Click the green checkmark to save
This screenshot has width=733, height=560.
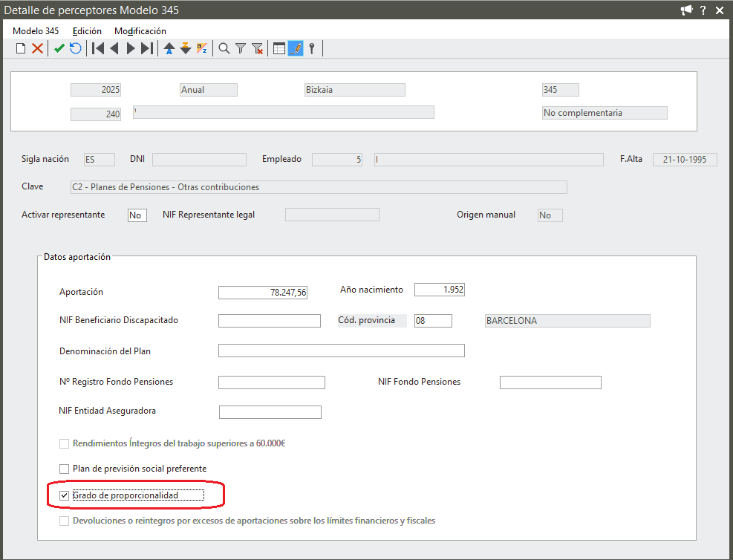pyautogui.click(x=59, y=48)
